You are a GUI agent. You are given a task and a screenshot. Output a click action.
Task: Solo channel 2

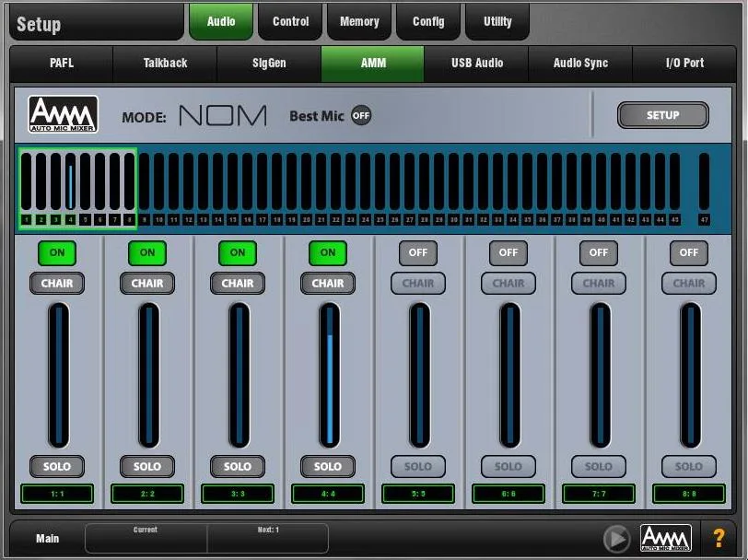(147, 466)
